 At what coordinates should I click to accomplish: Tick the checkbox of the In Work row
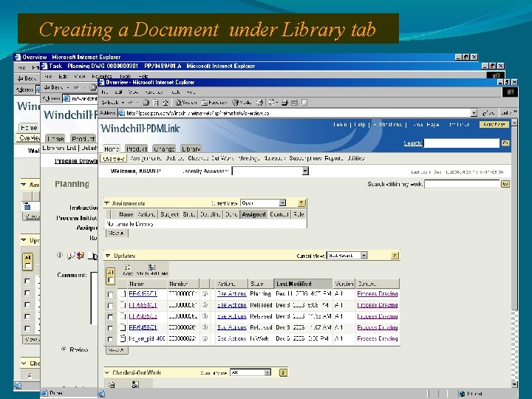click(x=110, y=339)
